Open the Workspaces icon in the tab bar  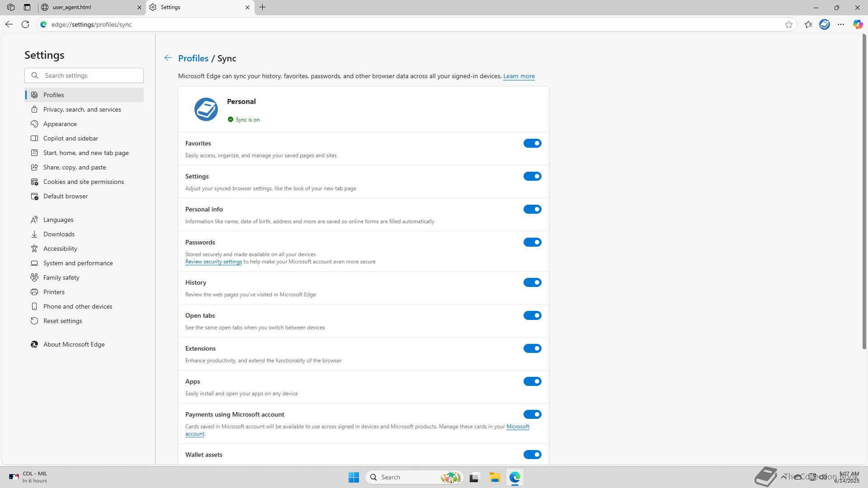(11, 7)
